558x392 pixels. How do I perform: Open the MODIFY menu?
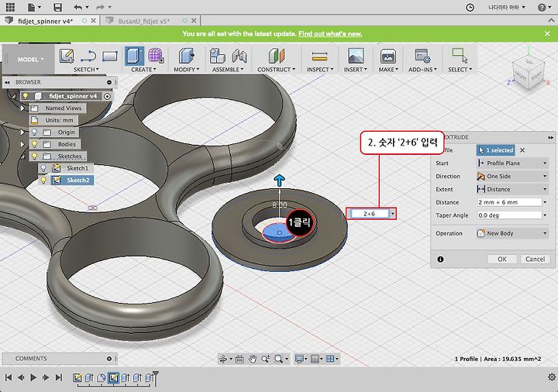[x=187, y=70]
